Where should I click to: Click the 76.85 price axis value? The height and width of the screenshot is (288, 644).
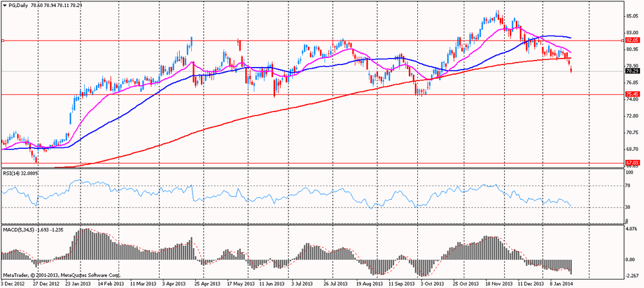[x=631, y=82]
